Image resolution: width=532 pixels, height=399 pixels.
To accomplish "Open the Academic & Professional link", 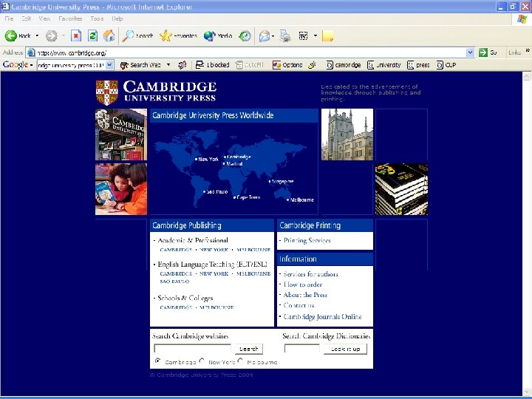I will coord(193,241).
